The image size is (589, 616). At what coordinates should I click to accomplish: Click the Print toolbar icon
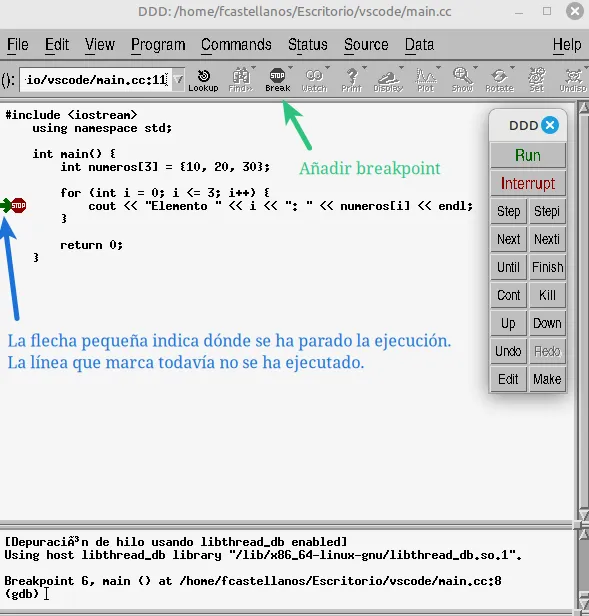pos(351,80)
